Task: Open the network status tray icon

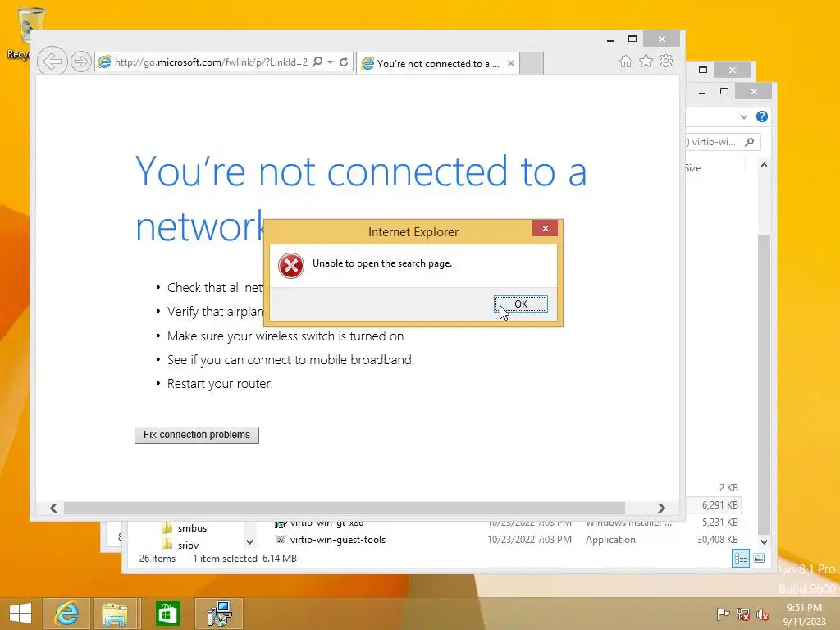Action: [743, 614]
